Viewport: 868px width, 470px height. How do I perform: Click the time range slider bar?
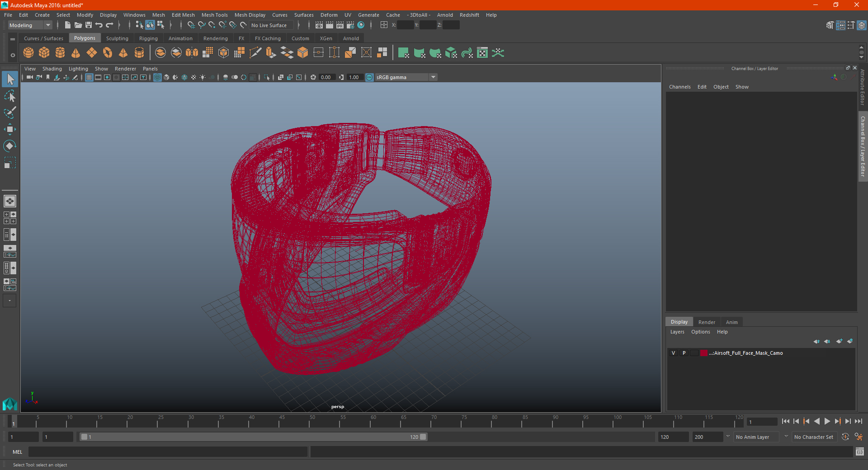point(253,437)
